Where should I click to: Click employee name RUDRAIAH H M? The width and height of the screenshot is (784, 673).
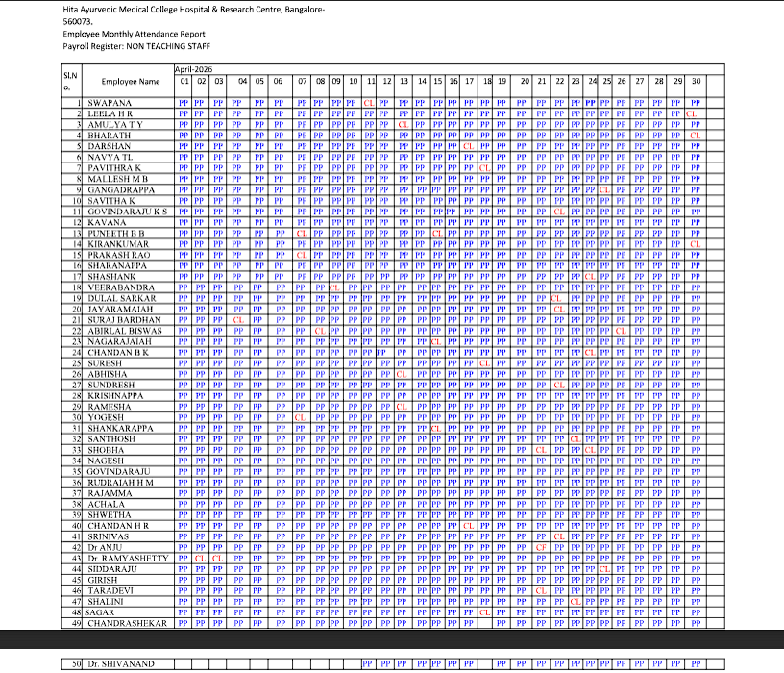coord(120,483)
